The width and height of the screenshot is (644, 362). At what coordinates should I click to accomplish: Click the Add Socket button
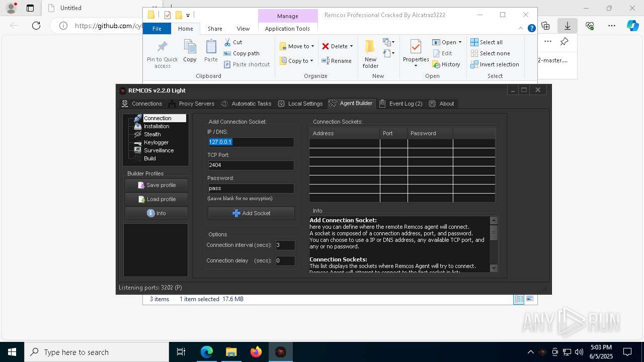coord(251,213)
